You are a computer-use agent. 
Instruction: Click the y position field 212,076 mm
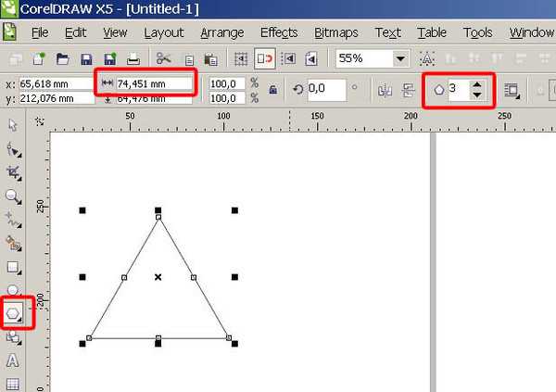[56, 98]
